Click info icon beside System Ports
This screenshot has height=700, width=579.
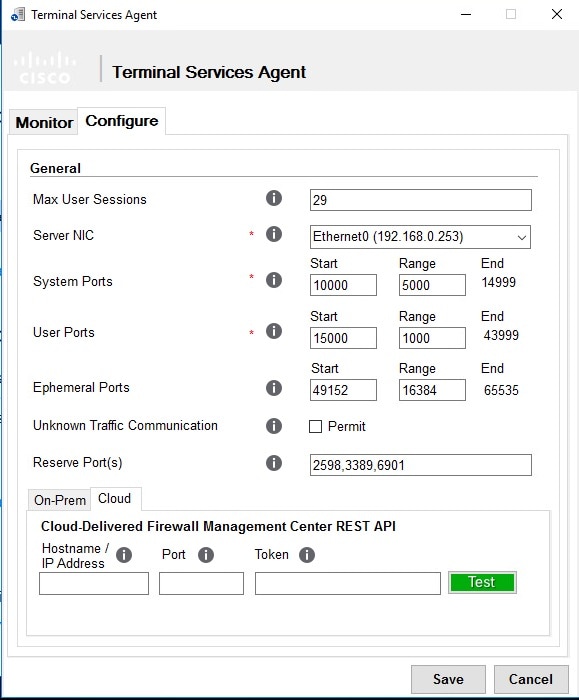click(x=274, y=280)
